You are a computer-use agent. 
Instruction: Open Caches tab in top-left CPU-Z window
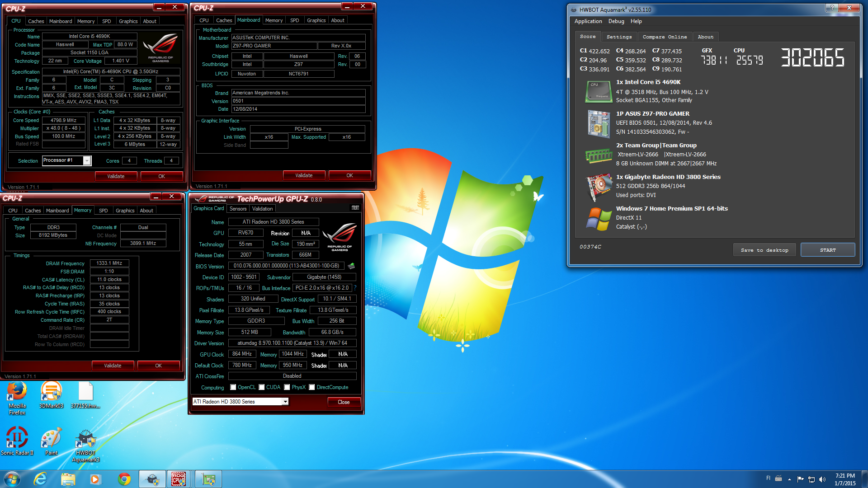coord(36,21)
